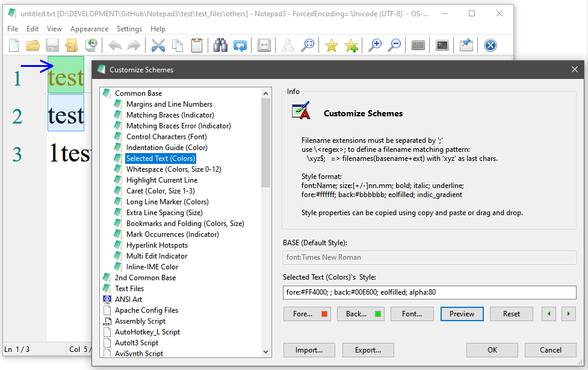Click the Save floppy disk icon
Viewport: 588px width, 370px height.
(x=52, y=45)
